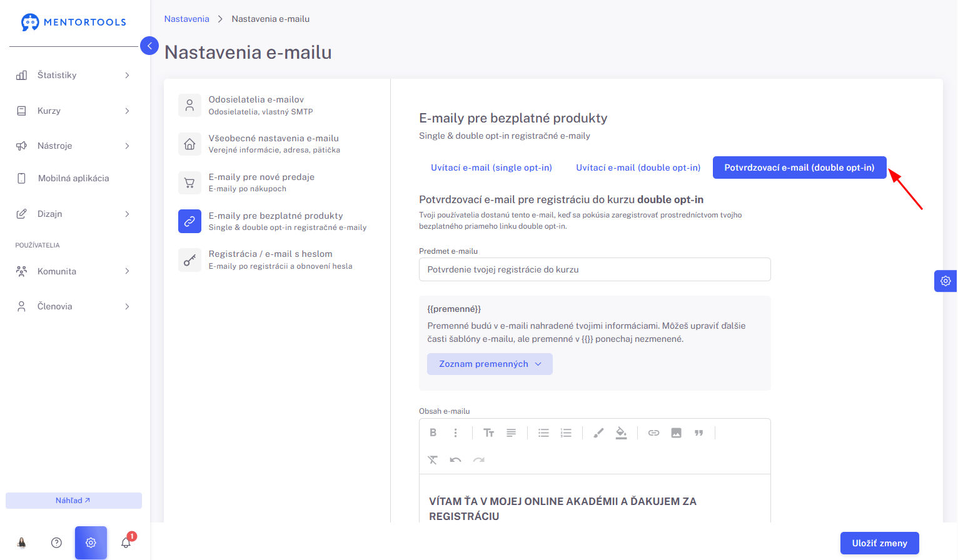This screenshot has width=958, height=560.
Task: Expand the Kurzy sidebar menu
Action: click(x=74, y=111)
